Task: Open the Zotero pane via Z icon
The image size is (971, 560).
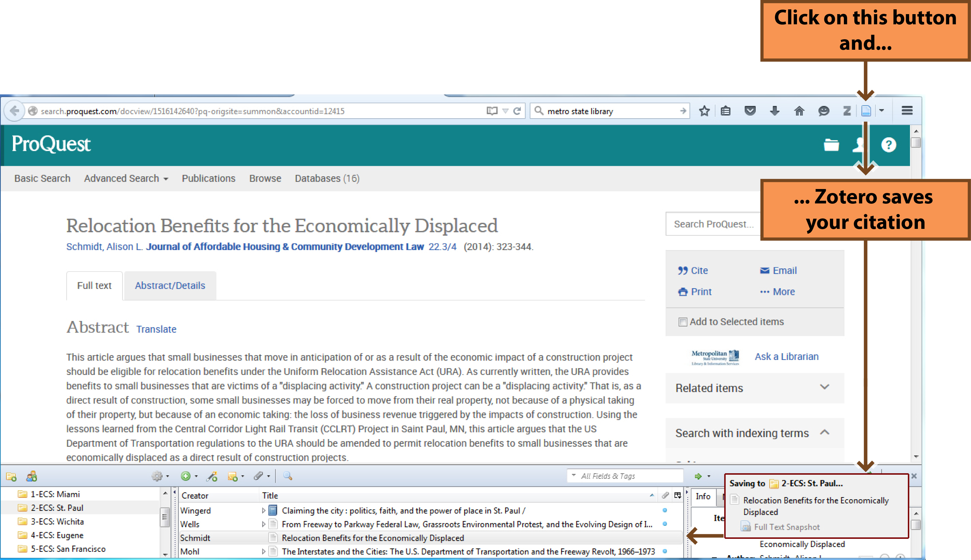Action: [846, 111]
